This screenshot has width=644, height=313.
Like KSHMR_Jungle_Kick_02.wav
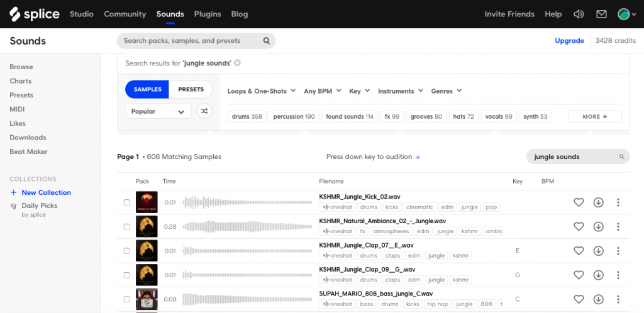click(x=579, y=202)
